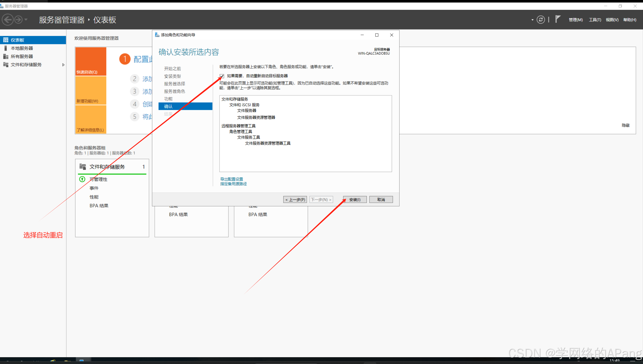Select 服务器角色 wizard step
This screenshot has height=364, width=643.
coord(174,91)
